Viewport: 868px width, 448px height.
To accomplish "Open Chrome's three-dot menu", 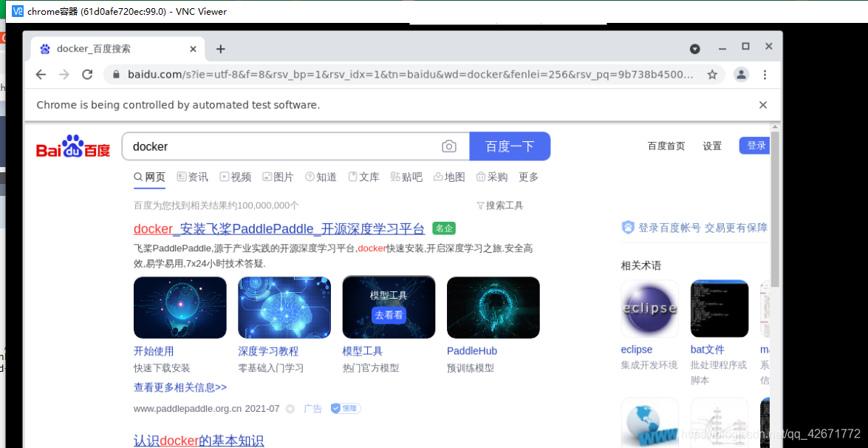I will [x=765, y=75].
